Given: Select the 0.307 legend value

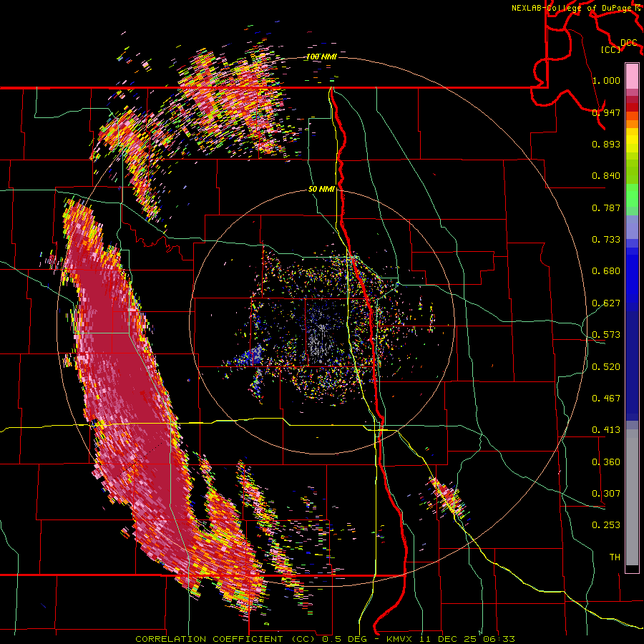Looking at the screenshot, I should (x=606, y=494).
